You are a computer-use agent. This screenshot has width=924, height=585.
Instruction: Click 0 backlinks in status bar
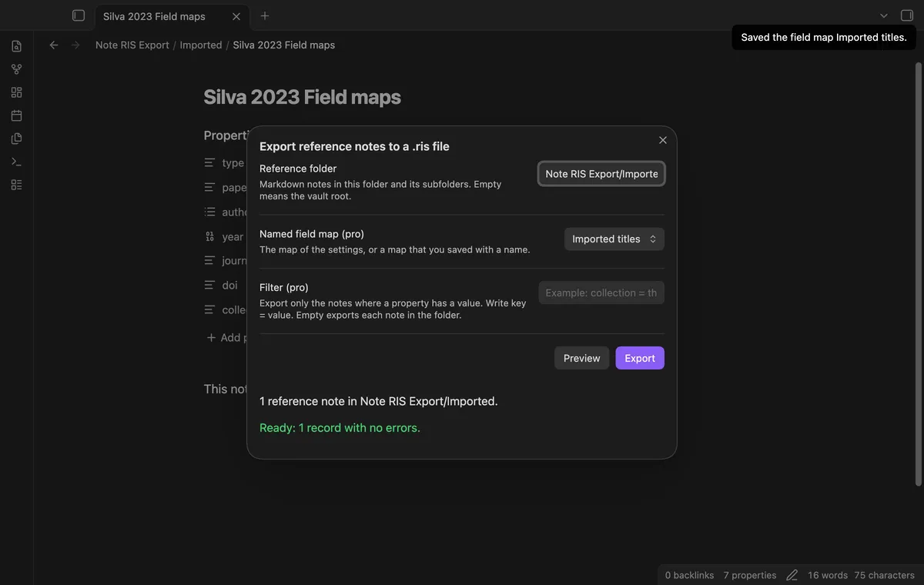pyautogui.click(x=689, y=575)
